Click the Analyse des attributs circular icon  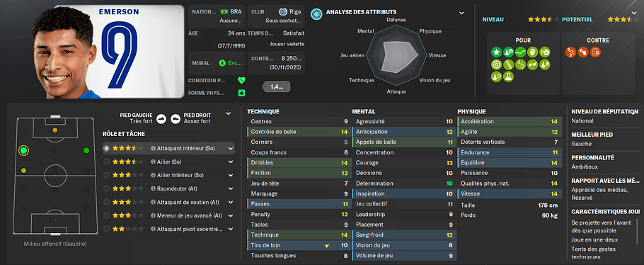pos(316,13)
